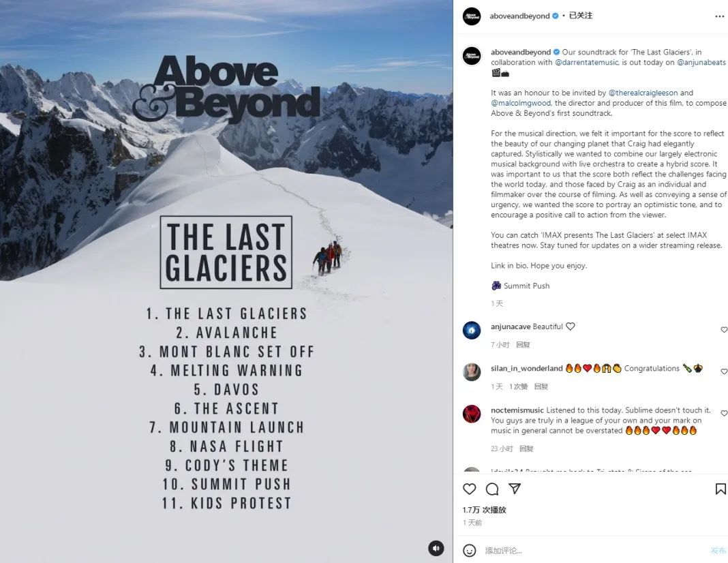
Task: Like silan_in_wonderland's comment heart
Action: click(x=724, y=371)
